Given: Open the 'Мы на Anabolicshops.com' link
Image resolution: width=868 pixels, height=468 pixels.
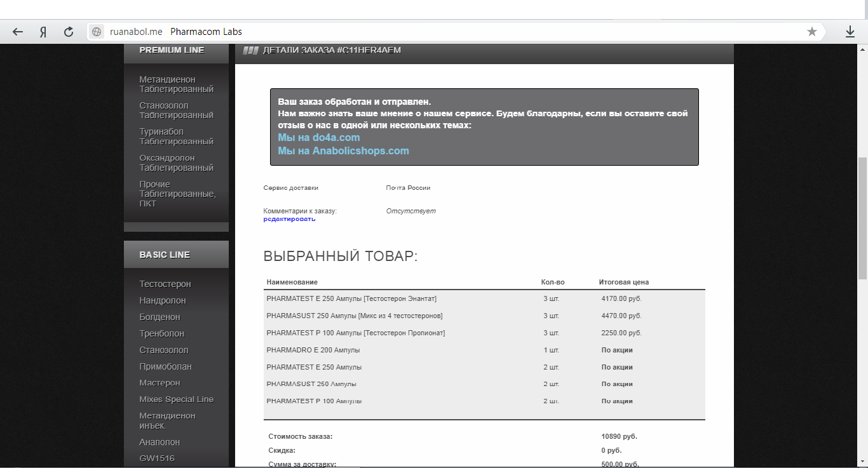Looking at the screenshot, I should pos(343,150).
